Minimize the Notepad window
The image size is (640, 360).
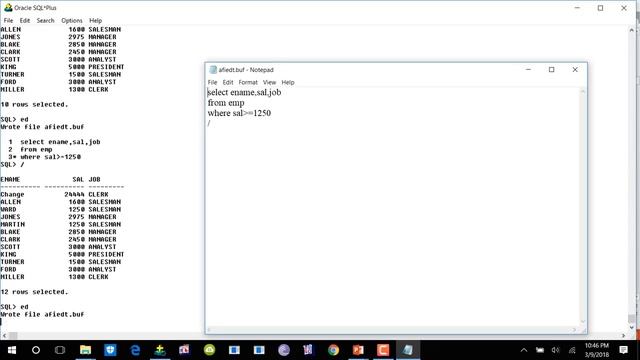pos(528,70)
